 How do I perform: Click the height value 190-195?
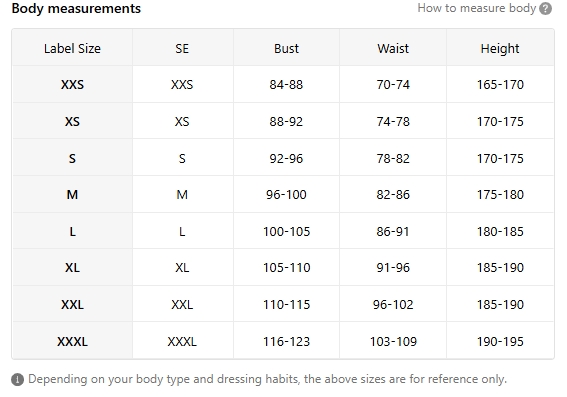pos(500,341)
